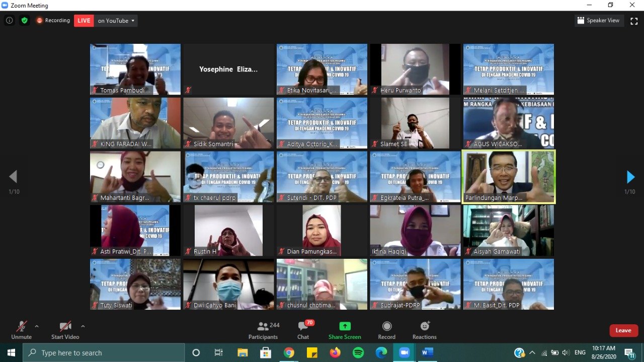Select Parlindungan's highlighted video tile
644x362 pixels.
(x=508, y=176)
